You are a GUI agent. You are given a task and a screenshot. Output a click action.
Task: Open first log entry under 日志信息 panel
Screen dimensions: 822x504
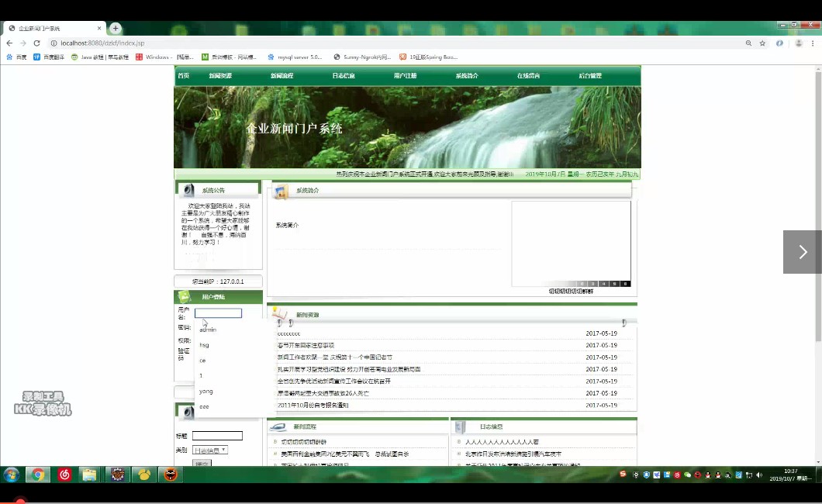pyautogui.click(x=502, y=442)
